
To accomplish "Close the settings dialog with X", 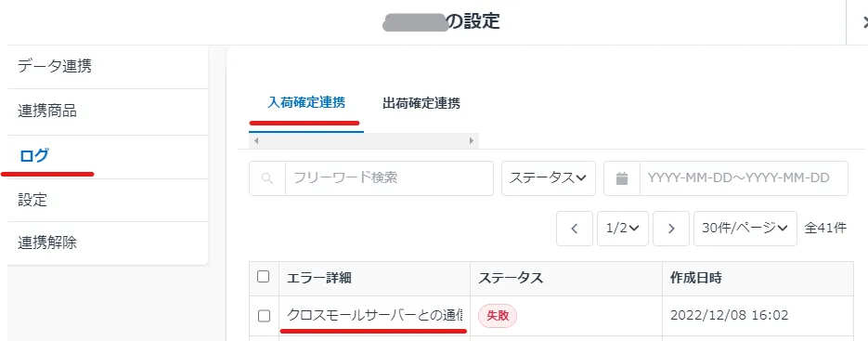I will (x=862, y=22).
